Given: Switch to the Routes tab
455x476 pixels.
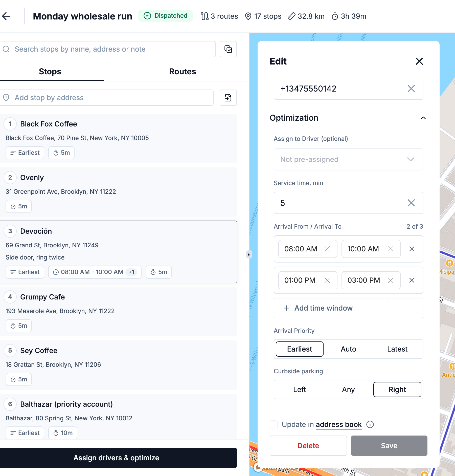Looking at the screenshot, I should pyautogui.click(x=183, y=72).
